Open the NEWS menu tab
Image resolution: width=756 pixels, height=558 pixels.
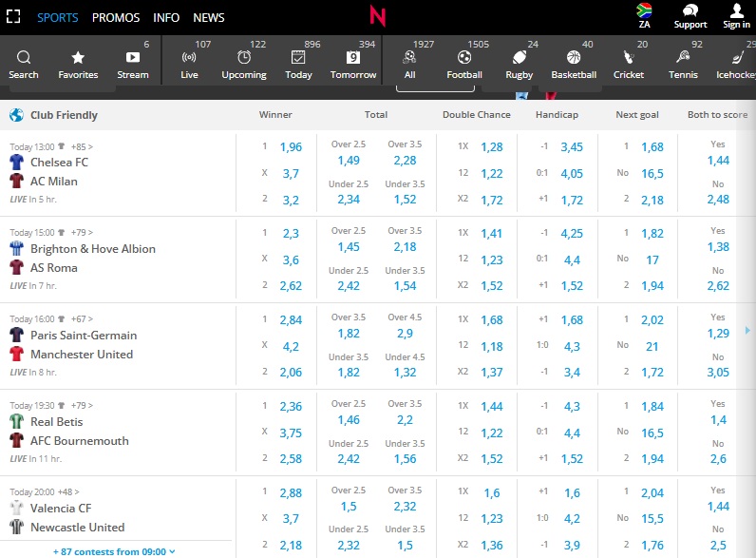pyautogui.click(x=209, y=17)
